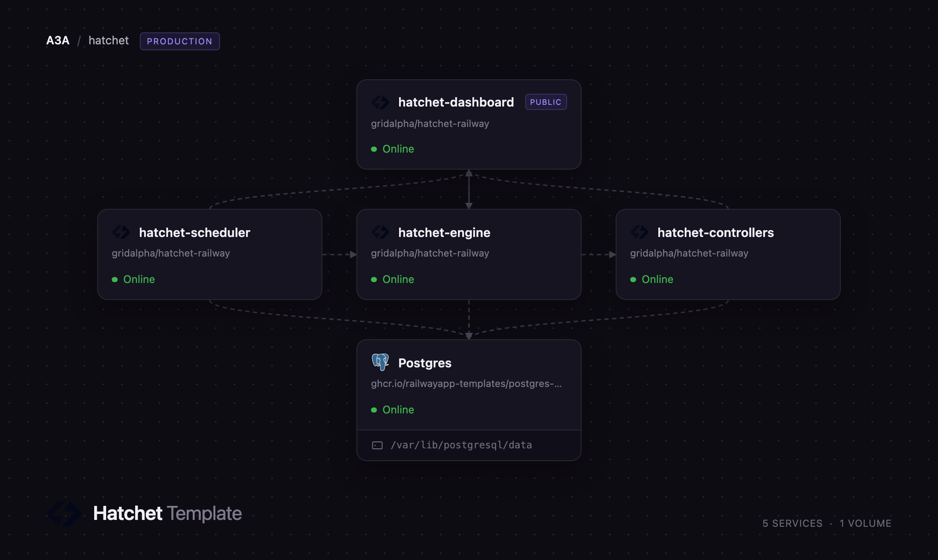Click the Online status text on hatchet-scheduler
The width and height of the screenshot is (938, 560).
(139, 280)
